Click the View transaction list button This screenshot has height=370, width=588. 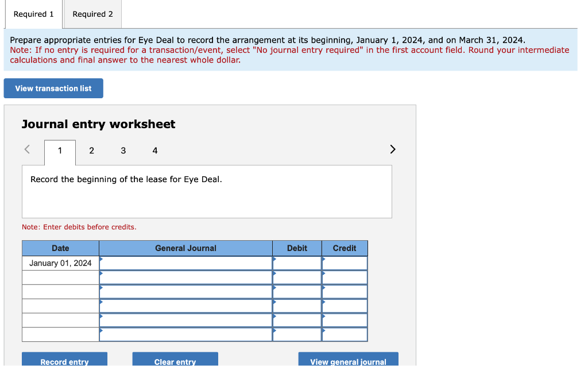tap(53, 88)
